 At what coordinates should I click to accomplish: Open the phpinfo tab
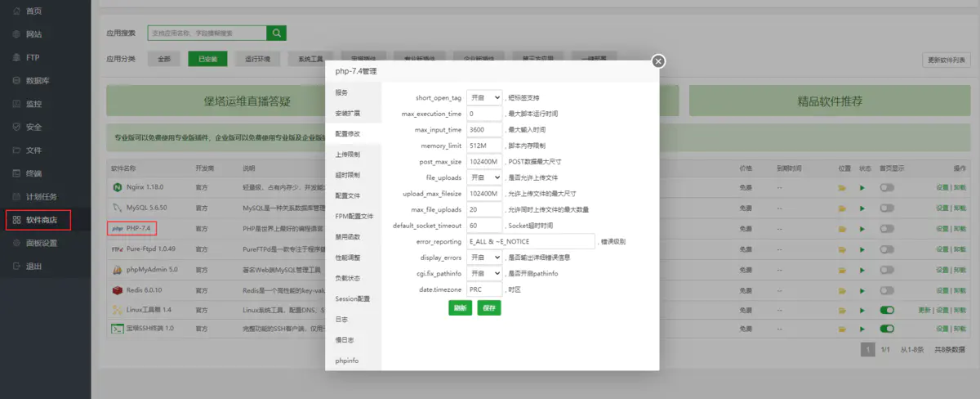(354, 361)
